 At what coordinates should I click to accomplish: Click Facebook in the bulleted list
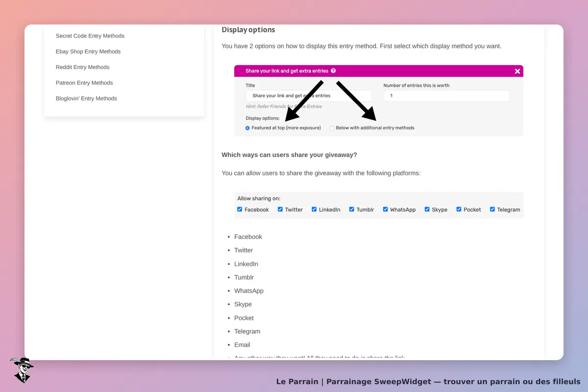(x=248, y=237)
